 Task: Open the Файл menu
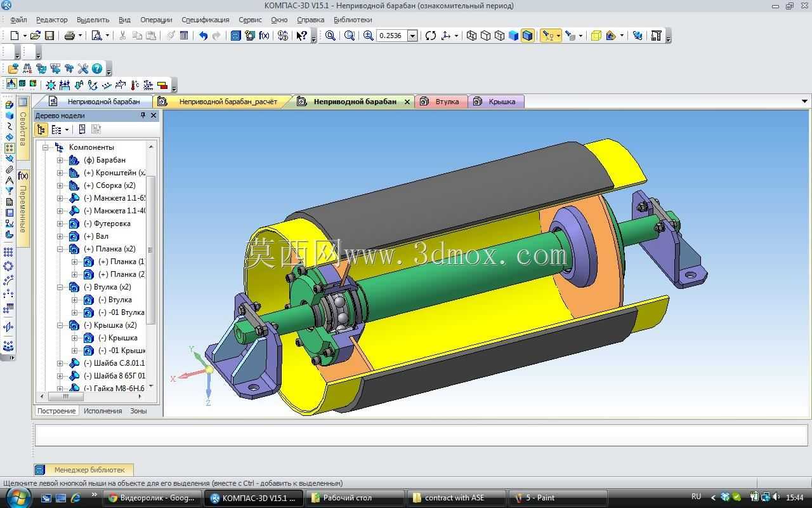click(18, 20)
